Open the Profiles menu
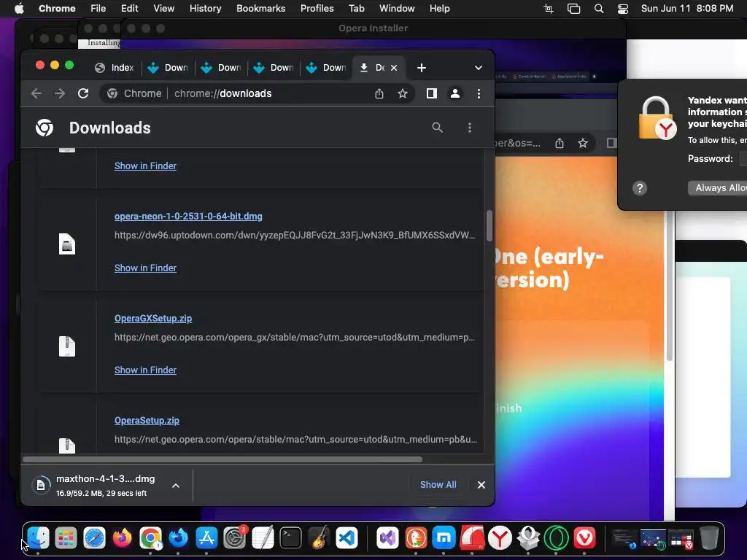The image size is (747, 560). (x=317, y=9)
